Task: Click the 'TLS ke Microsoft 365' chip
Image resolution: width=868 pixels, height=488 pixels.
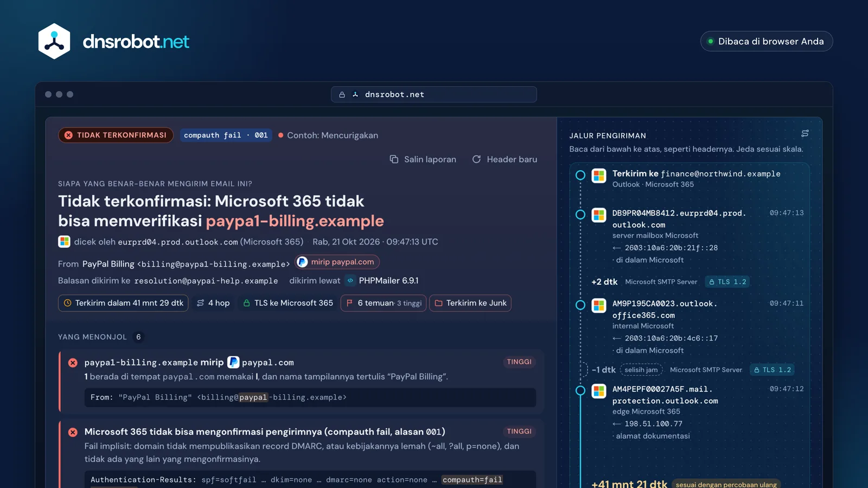Action: click(x=288, y=303)
